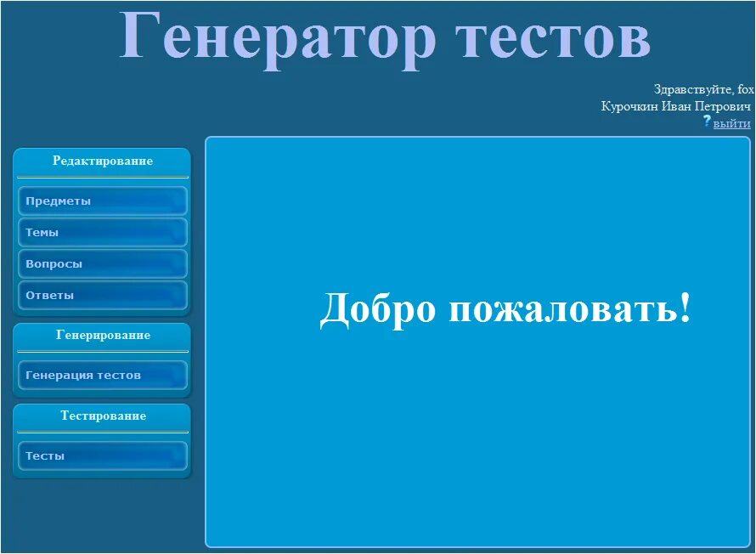Click the blue question mark help icon
Image resolution: width=756 pixels, height=554 pixels.
(x=707, y=121)
